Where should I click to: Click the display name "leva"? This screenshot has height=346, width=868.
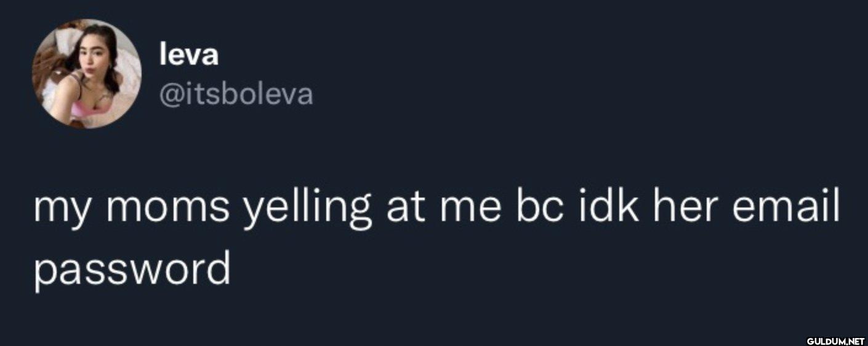tap(188, 56)
